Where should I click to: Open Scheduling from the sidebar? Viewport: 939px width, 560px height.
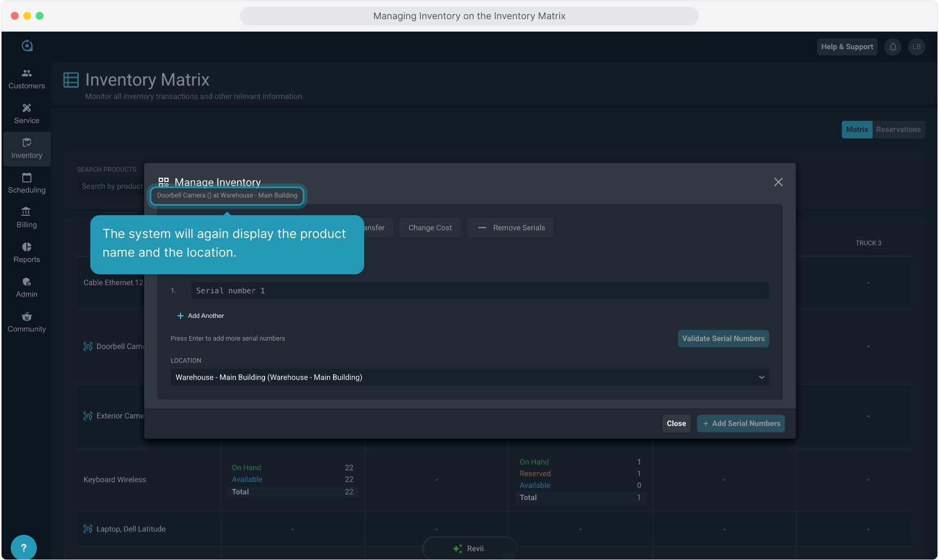coord(26,183)
